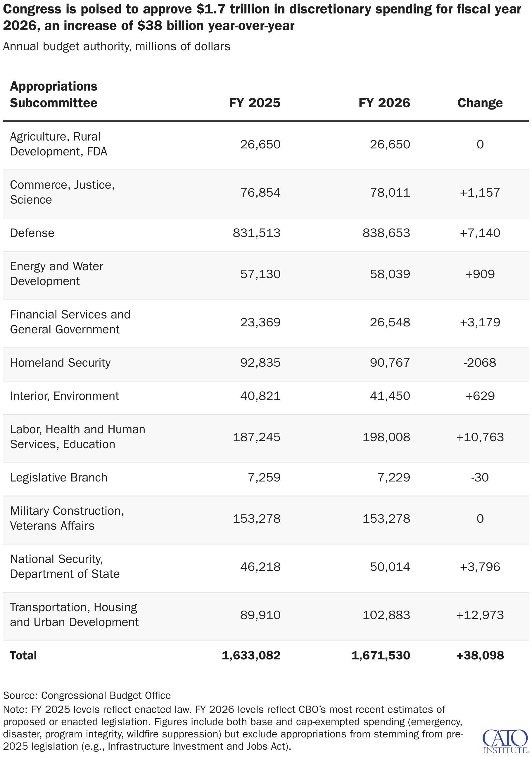Click the chart headline about $1.7 trillion
This screenshot has width=532, height=757.
point(262,18)
